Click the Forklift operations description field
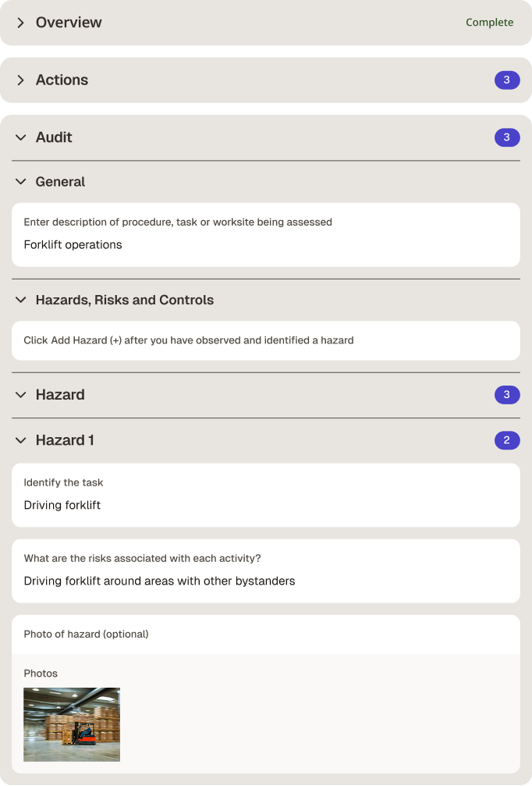The image size is (532, 786). point(266,235)
